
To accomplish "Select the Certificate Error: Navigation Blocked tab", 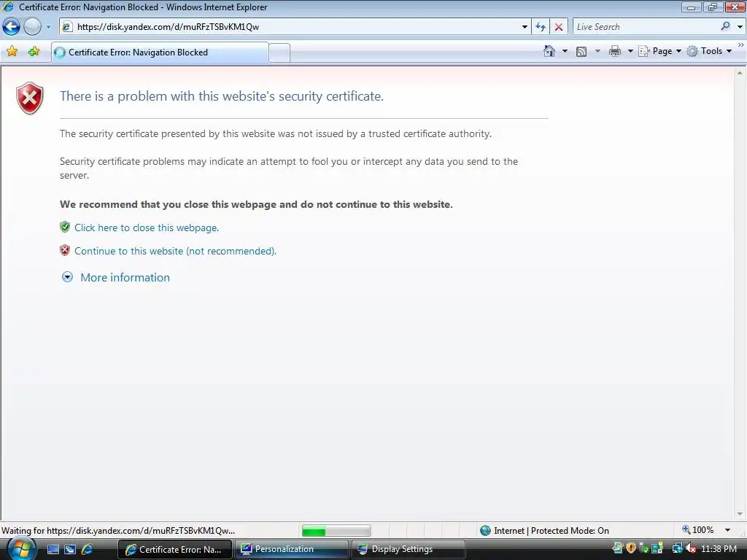I will (x=160, y=52).
